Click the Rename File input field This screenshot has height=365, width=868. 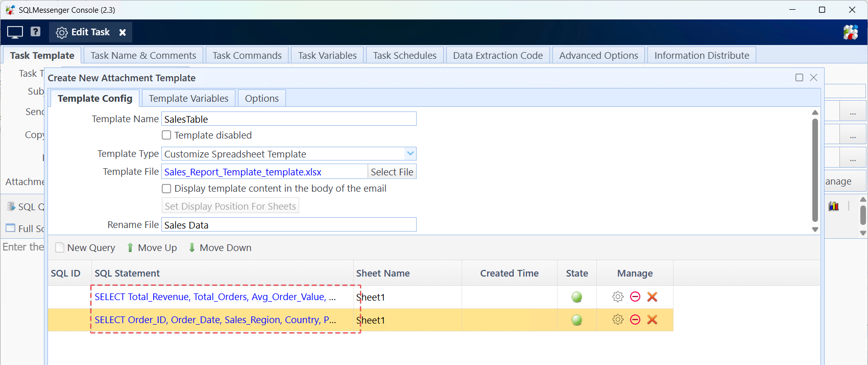(x=289, y=224)
